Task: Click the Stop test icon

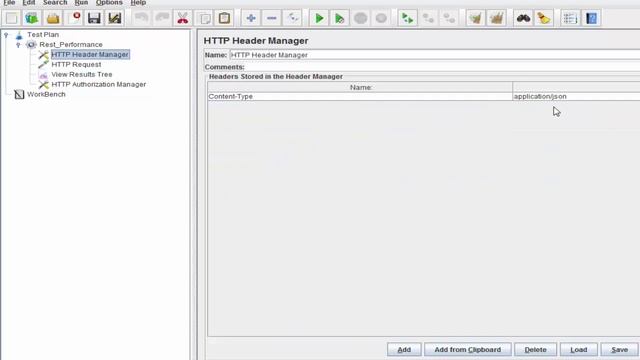Action: coord(360,18)
